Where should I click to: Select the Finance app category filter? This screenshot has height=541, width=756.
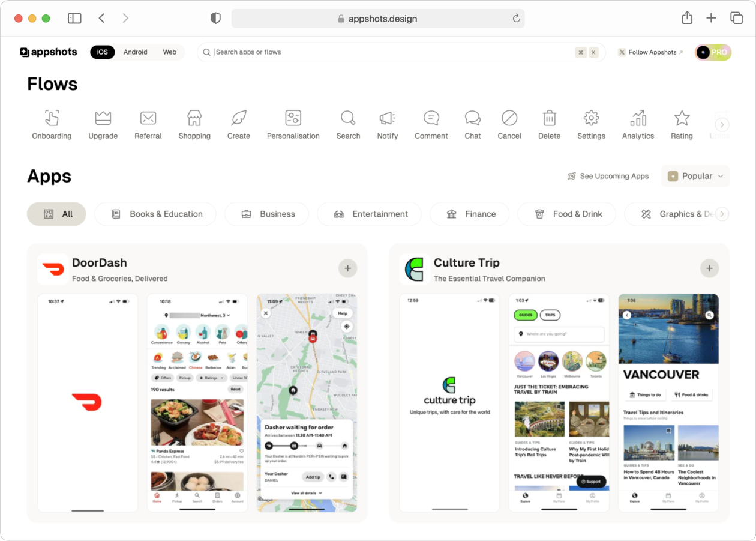tap(469, 214)
